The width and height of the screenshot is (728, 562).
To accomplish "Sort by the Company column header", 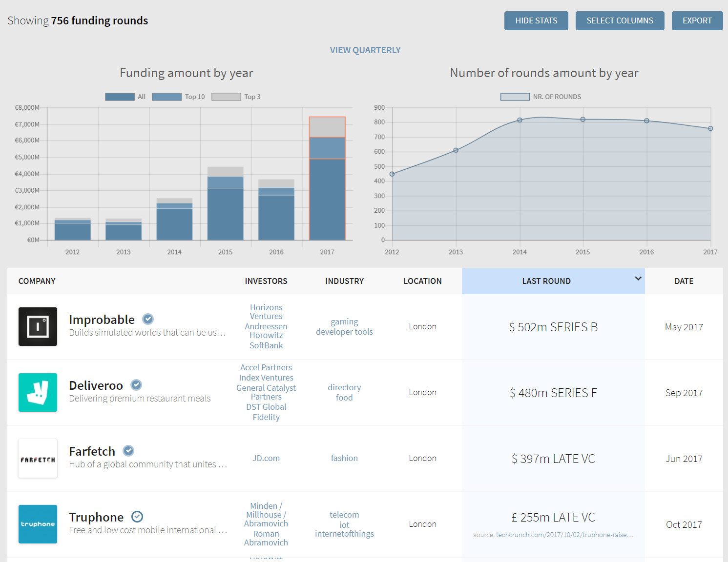I will 37,281.
